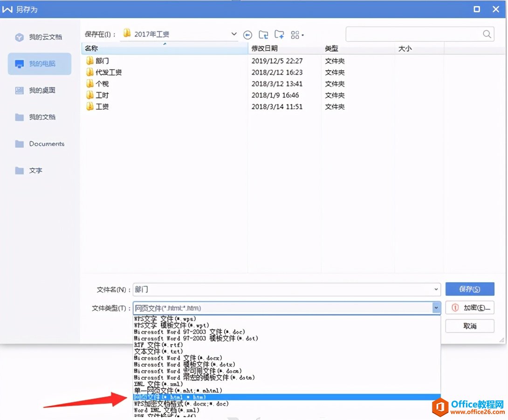Select 我的电脑 in the sidebar

(x=40, y=64)
